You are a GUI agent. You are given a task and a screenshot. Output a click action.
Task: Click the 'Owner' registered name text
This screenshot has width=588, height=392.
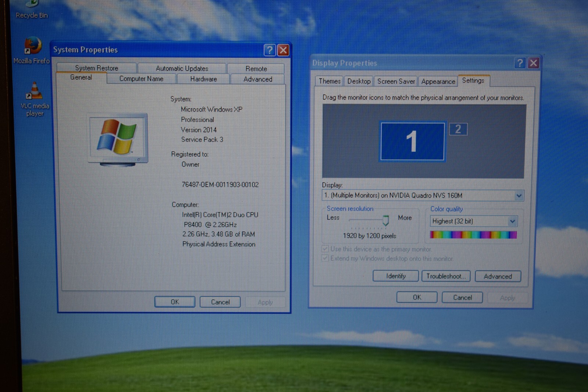tap(190, 165)
